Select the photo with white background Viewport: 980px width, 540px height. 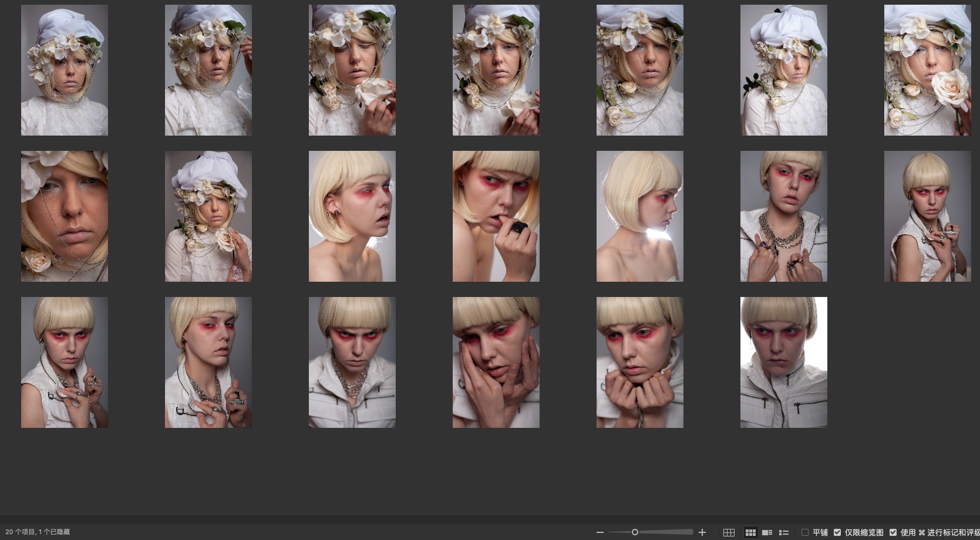click(783, 362)
